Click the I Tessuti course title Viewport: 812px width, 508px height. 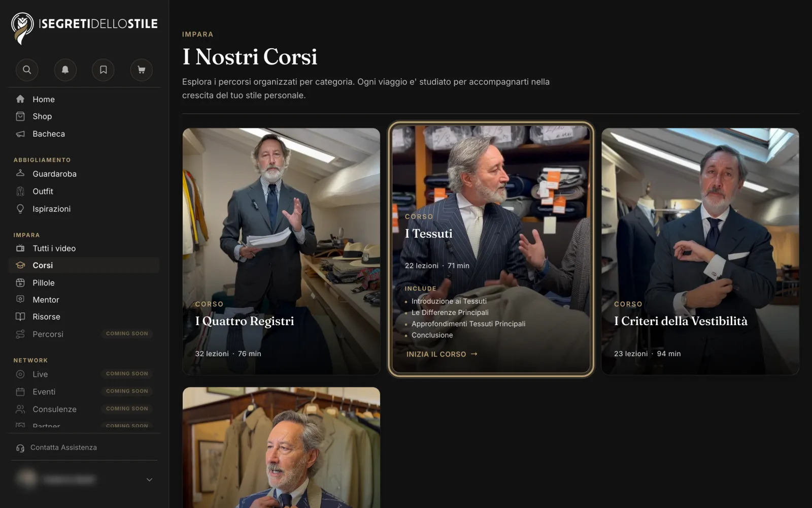point(429,234)
